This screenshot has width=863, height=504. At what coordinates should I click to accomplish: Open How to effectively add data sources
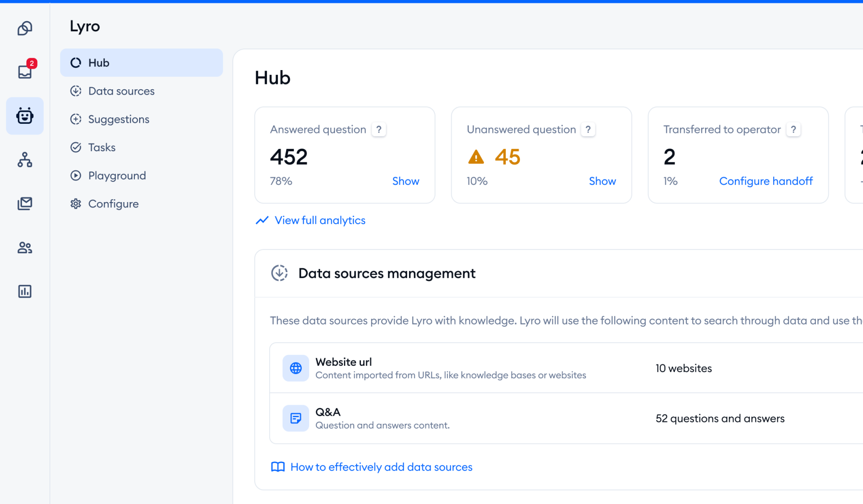coord(381,467)
